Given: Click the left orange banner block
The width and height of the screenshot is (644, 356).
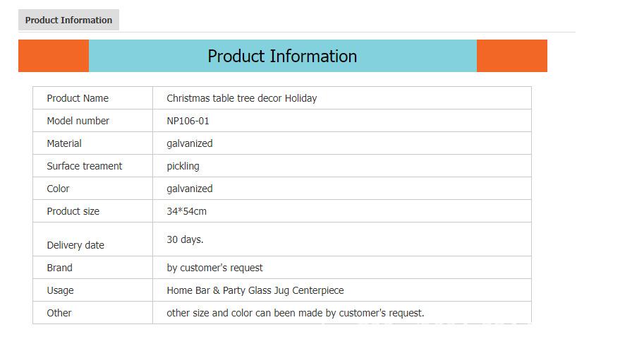Looking at the screenshot, I should coord(54,56).
